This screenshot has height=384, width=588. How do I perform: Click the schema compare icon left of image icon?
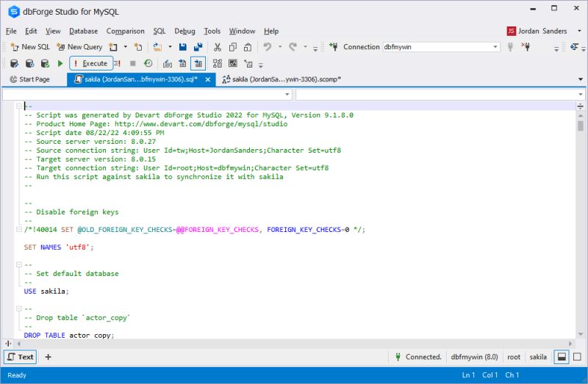(218, 63)
